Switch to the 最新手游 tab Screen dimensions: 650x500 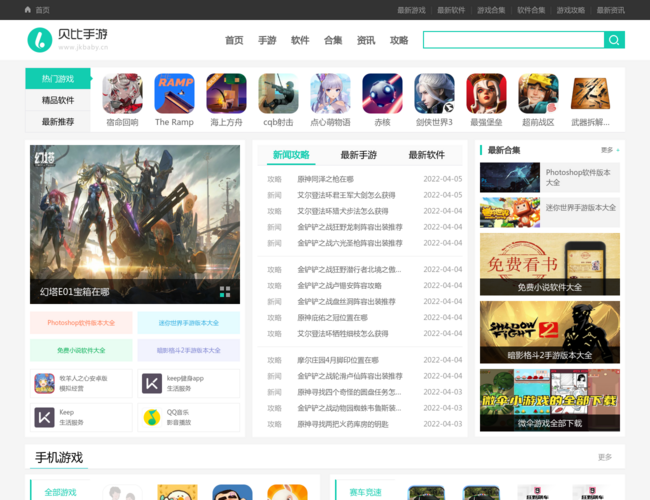pos(359,155)
